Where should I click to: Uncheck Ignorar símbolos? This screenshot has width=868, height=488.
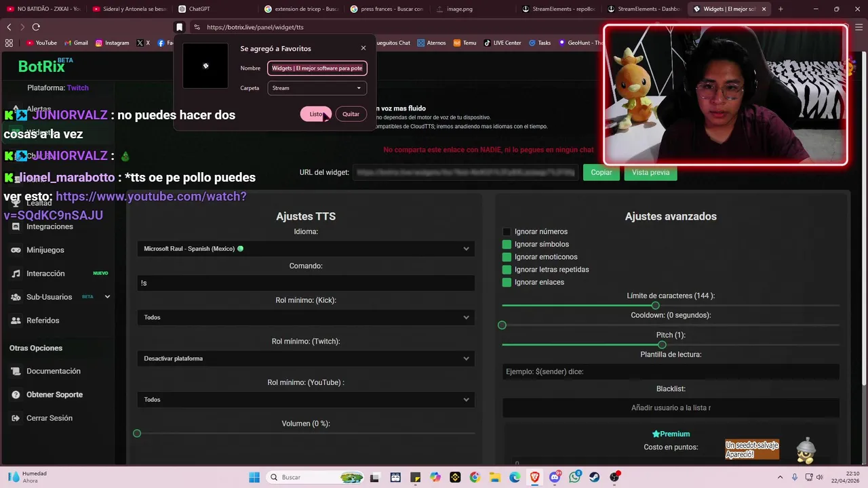pyautogui.click(x=507, y=244)
